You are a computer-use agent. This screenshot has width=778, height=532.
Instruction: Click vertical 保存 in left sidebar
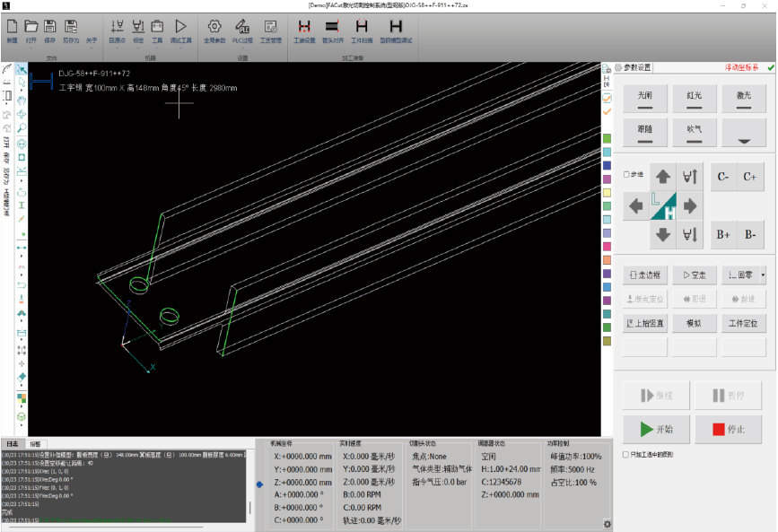[6, 158]
